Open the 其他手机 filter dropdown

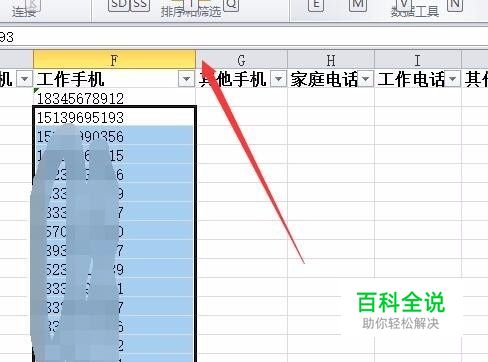click(278, 79)
